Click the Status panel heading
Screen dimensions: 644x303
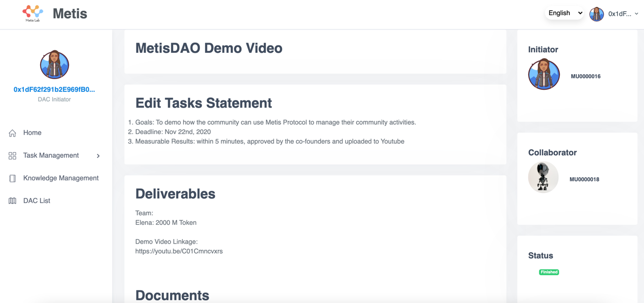point(540,255)
